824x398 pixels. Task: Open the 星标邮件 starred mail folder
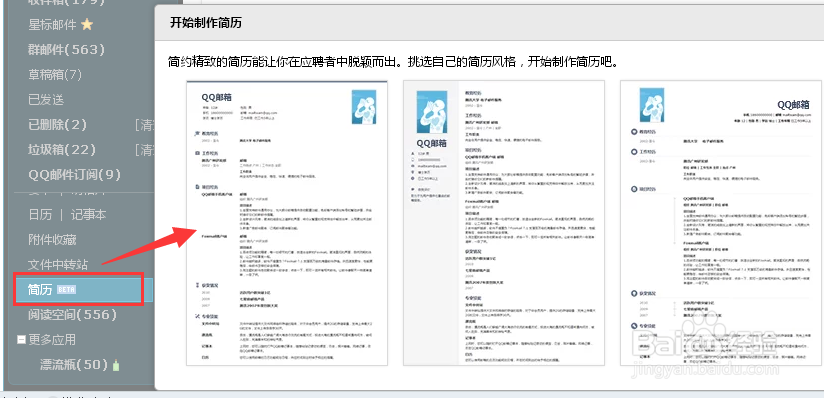[x=53, y=24]
